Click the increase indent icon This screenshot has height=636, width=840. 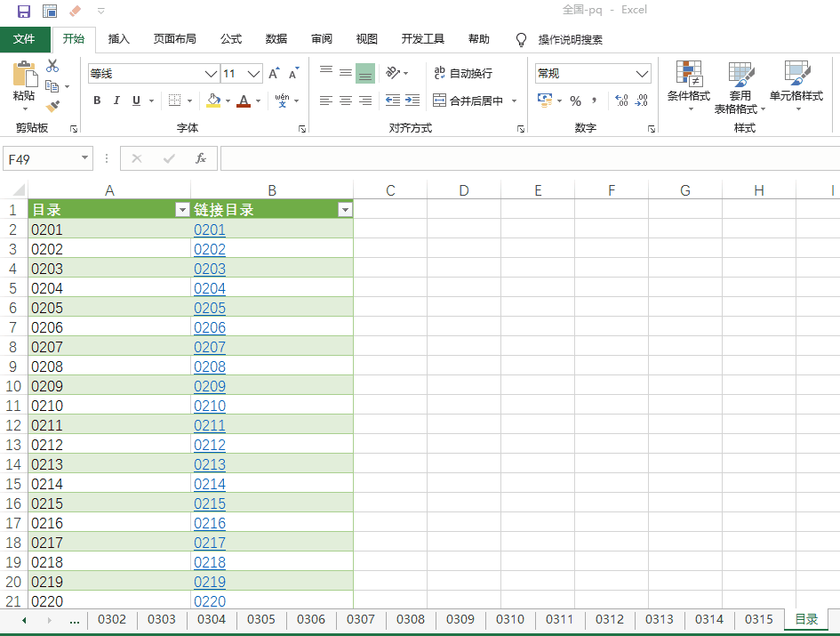pyautogui.click(x=412, y=101)
